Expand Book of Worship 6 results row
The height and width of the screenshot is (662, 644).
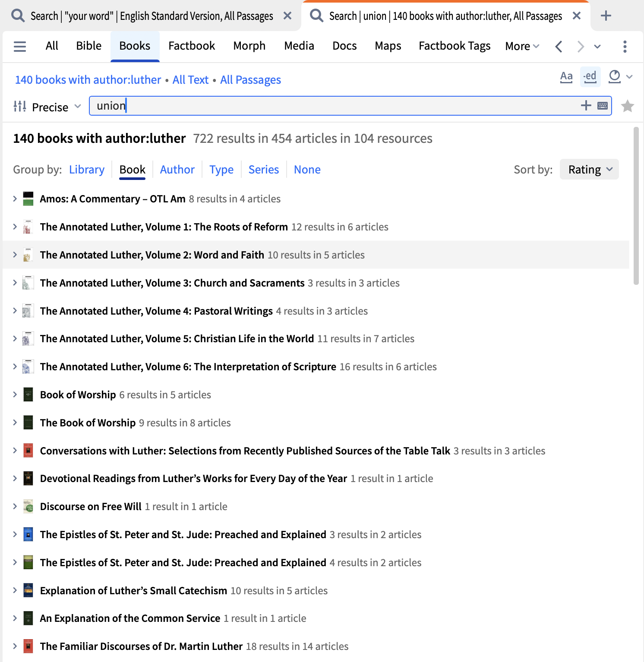pos(15,394)
